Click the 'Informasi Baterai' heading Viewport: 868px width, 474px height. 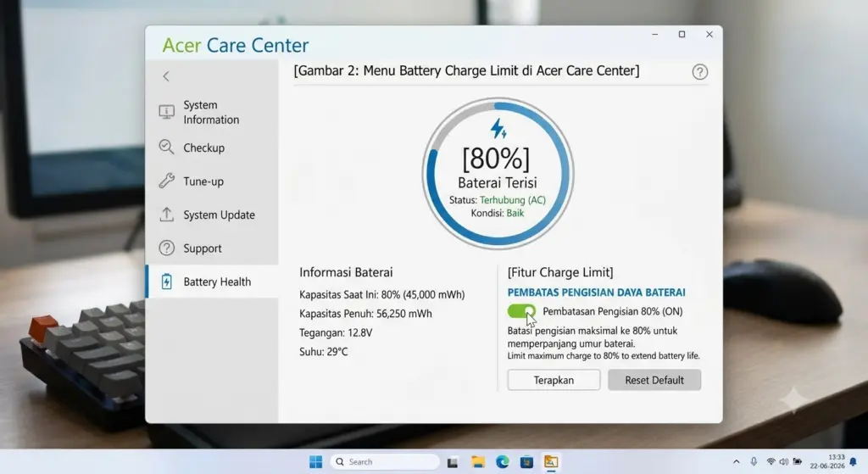click(x=346, y=272)
